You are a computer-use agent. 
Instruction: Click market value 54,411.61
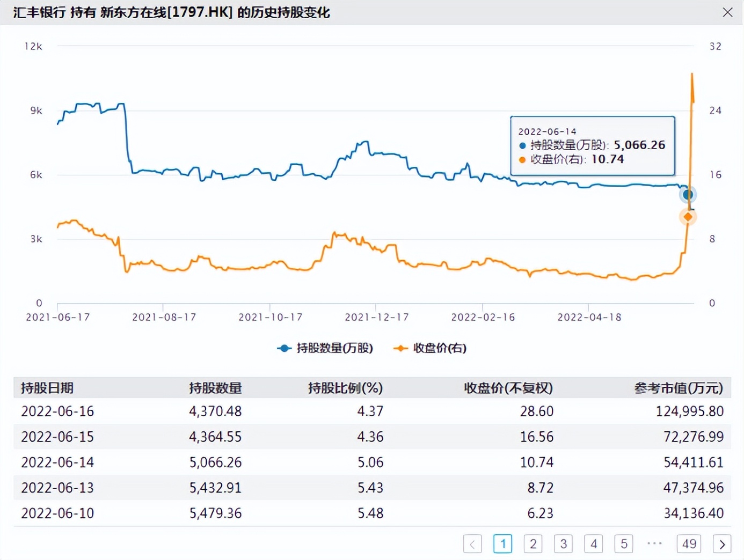pos(694,462)
